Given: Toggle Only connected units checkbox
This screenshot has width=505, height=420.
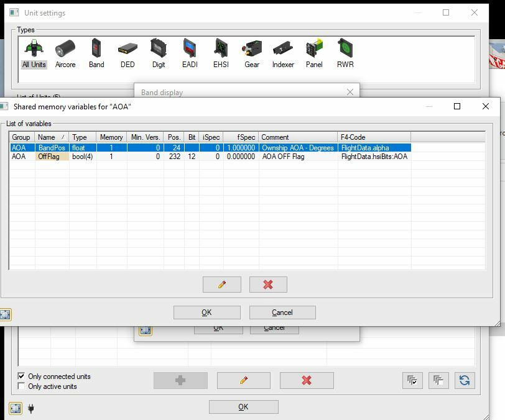Looking at the screenshot, I should 21,376.
